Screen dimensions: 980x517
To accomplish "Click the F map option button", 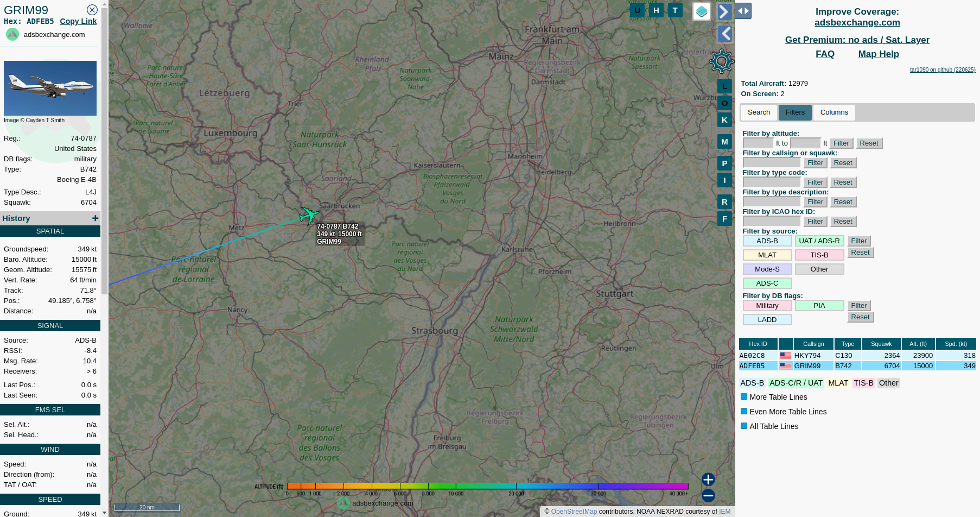I will 724,219.
